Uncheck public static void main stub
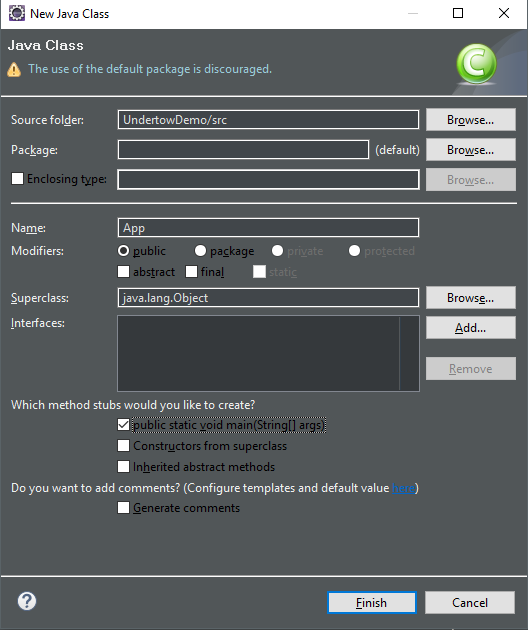The image size is (528, 630). [123, 425]
